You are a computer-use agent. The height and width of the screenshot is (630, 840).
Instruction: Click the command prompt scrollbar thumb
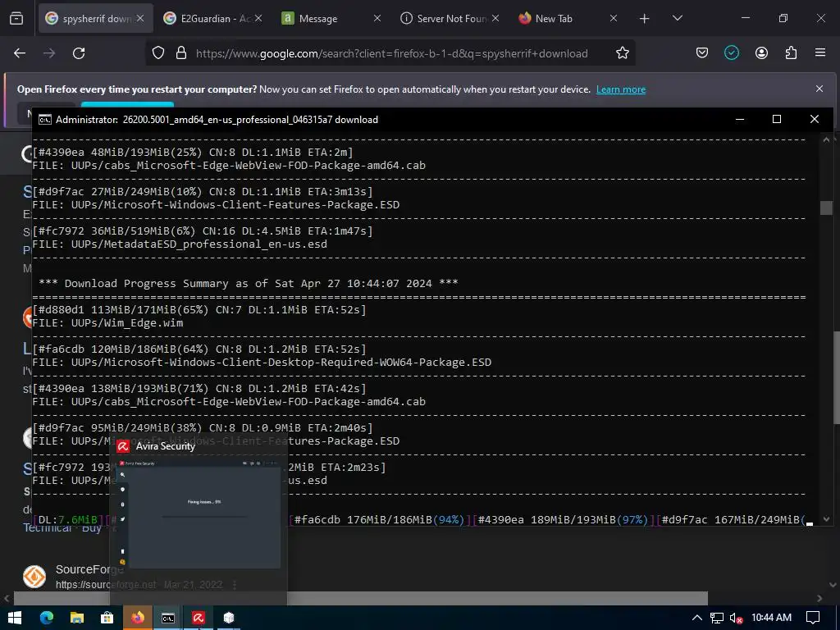826,208
